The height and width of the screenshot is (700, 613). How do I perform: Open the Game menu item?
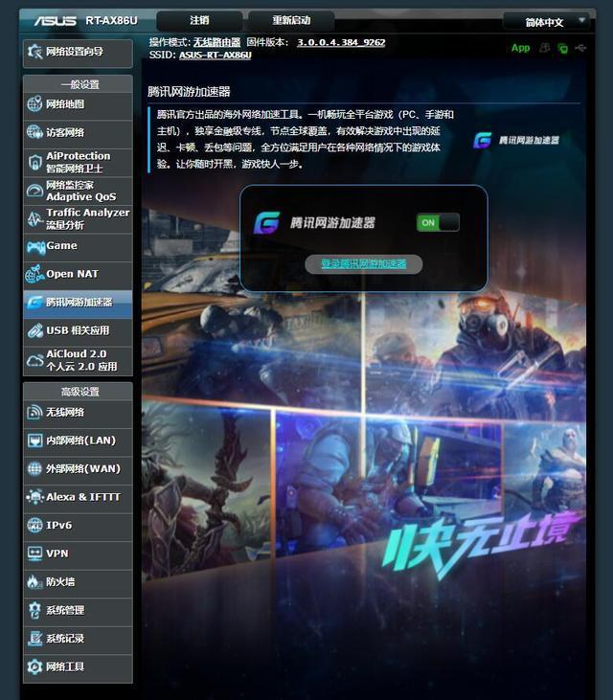point(78,246)
